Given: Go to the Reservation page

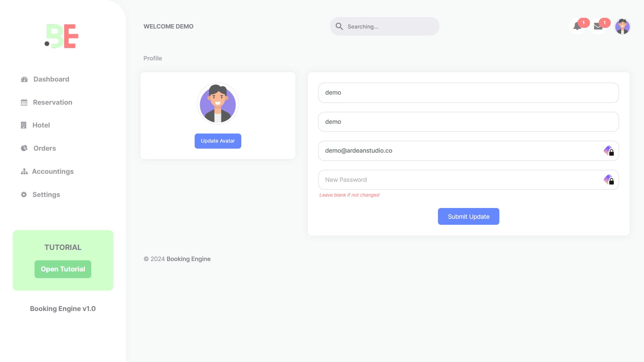Looking at the screenshot, I should click(52, 102).
